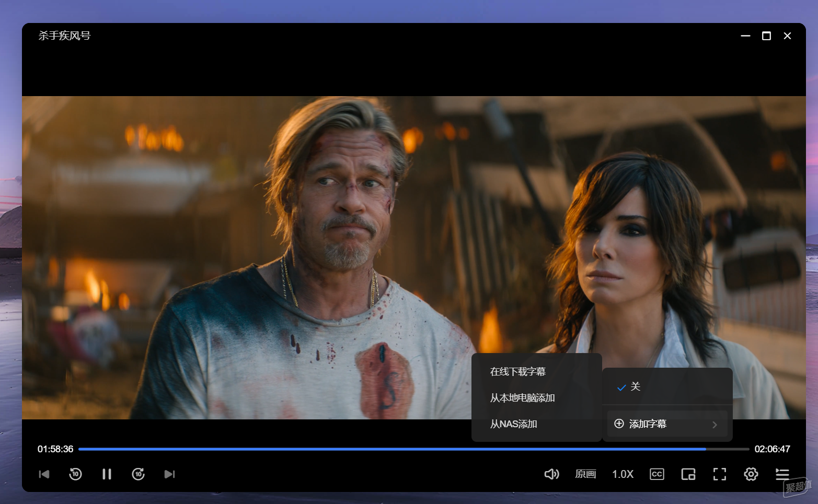
Task: Select 在线下载字幕 option
Action: tap(518, 372)
